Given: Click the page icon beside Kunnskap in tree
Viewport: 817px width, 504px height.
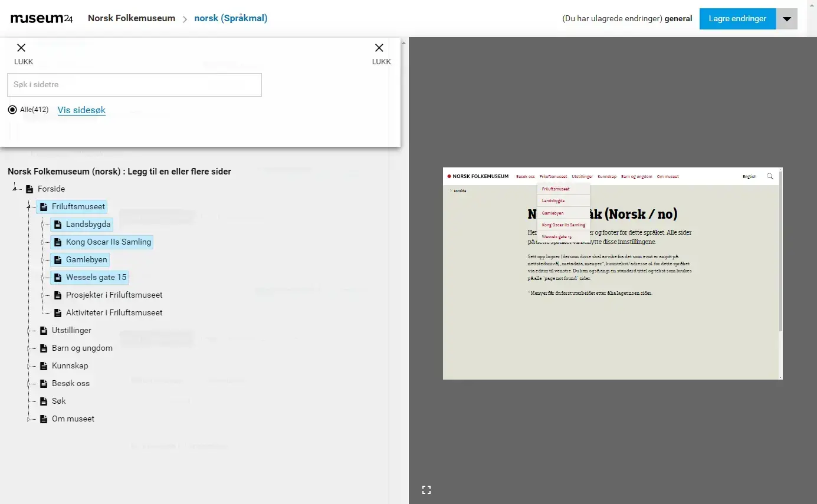Looking at the screenshot, I should (x=44, y=366).
